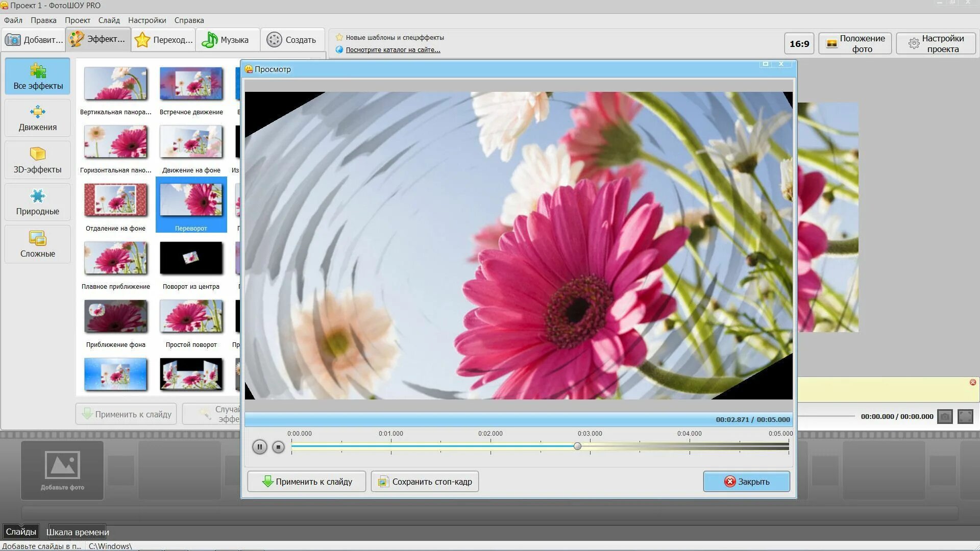Click the preview timeline slider handle
Screen dimensions: 980x551
click(577, 446)
